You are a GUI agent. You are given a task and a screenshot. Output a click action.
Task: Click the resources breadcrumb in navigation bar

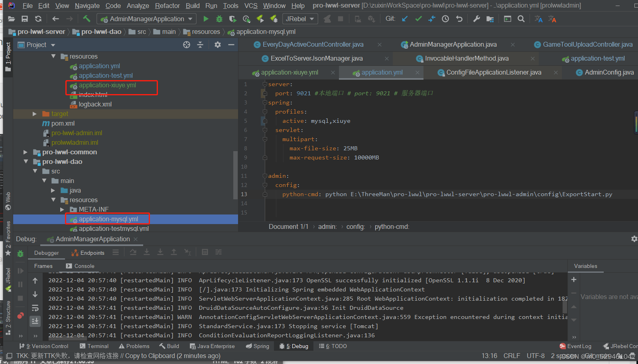pyautogui.click(x=206, y=31)
